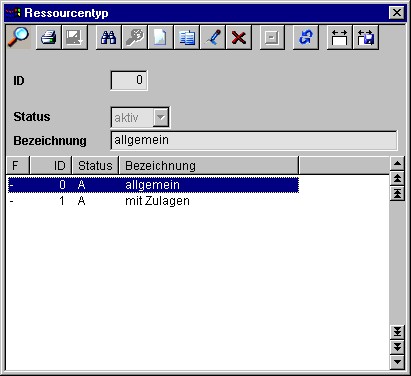Click the scroll down arrow button
411x376 pixels.
(397, 362)
